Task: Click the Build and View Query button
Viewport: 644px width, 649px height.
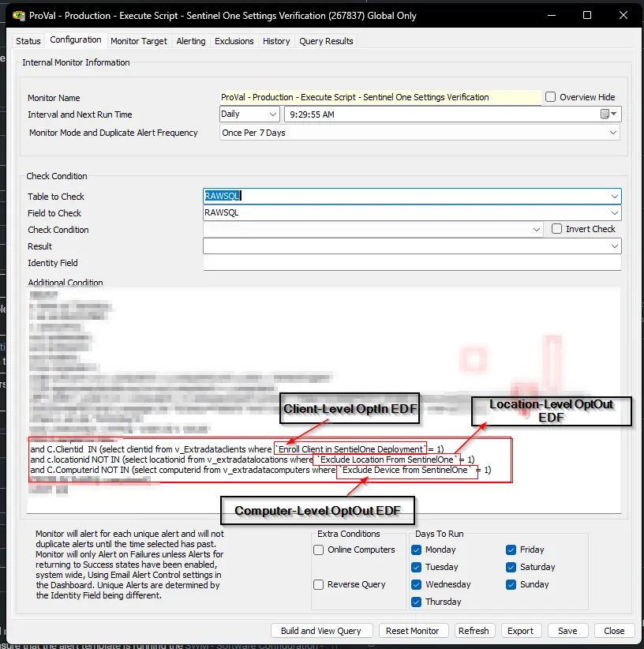Action: click(x=321, y=631)
